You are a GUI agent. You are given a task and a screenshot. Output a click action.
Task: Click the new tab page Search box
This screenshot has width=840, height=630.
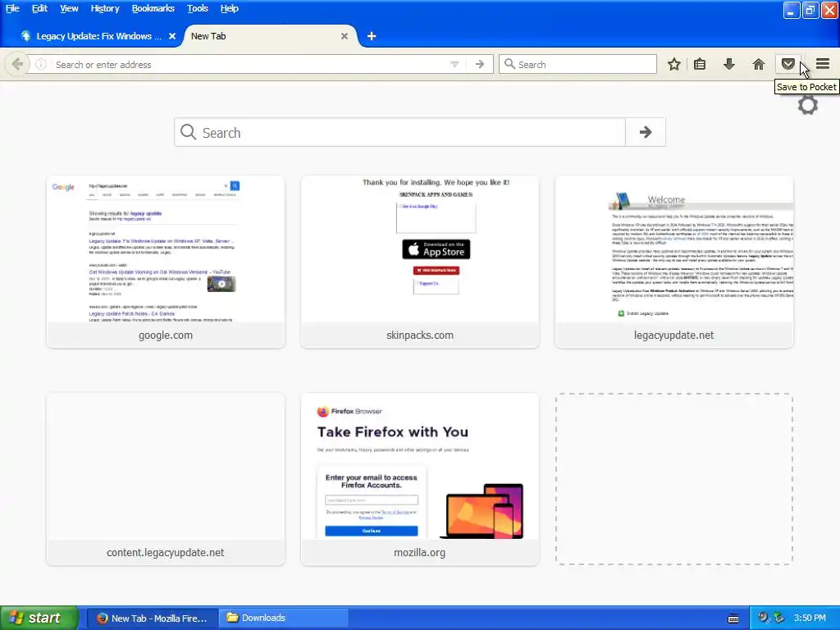(x=399, y=132)
